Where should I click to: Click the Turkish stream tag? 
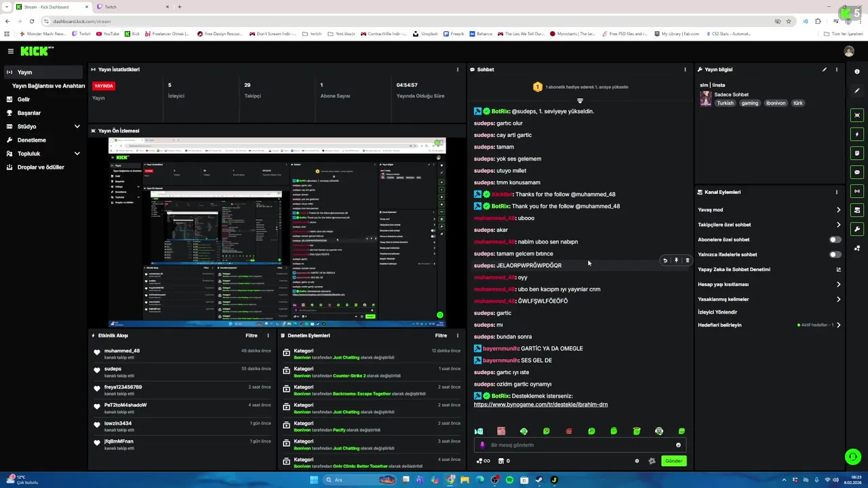pyautogui.click(x=725, y=103)
